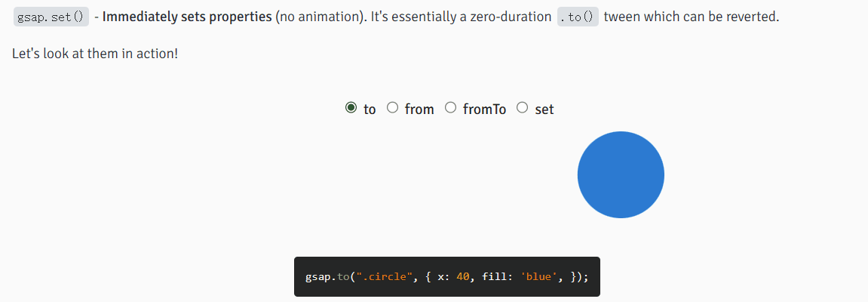Switch to the "set" radio option
This screenshot has height=302, width=868.
click(522, 108)
